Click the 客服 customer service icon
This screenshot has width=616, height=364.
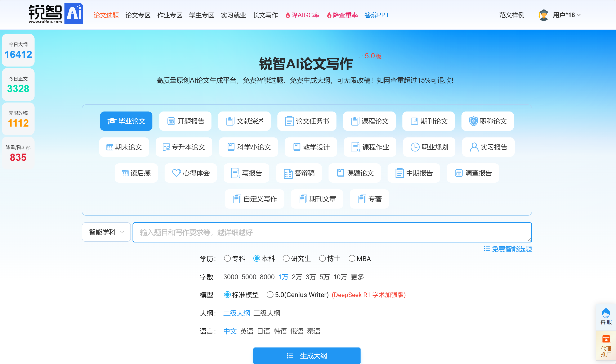[x=606, y=313]
